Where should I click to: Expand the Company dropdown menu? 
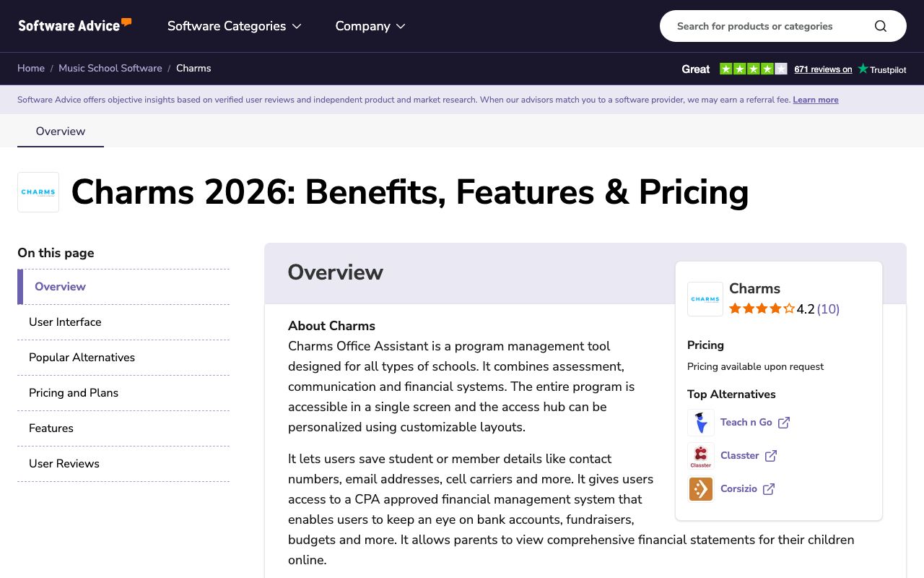[370, 26]
